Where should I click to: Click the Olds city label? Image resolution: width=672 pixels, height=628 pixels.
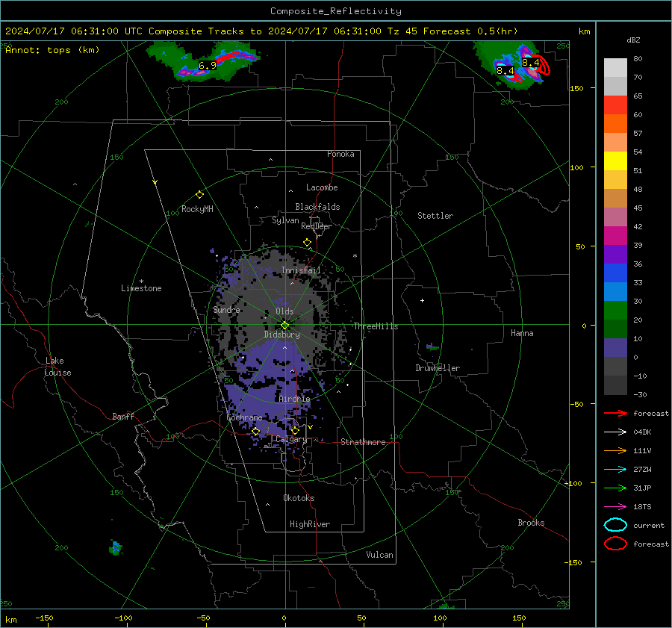[284, 311]
